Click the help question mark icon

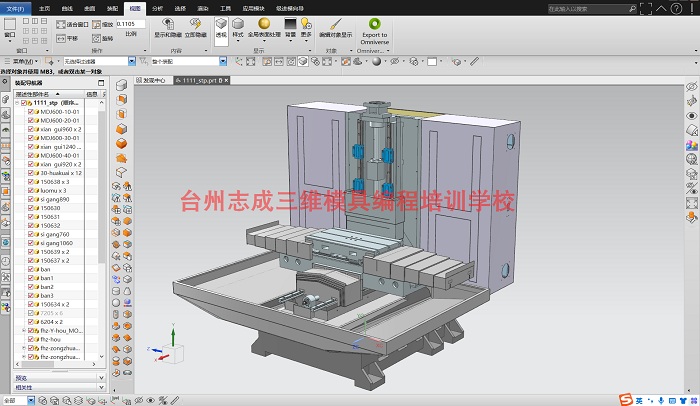677,8
